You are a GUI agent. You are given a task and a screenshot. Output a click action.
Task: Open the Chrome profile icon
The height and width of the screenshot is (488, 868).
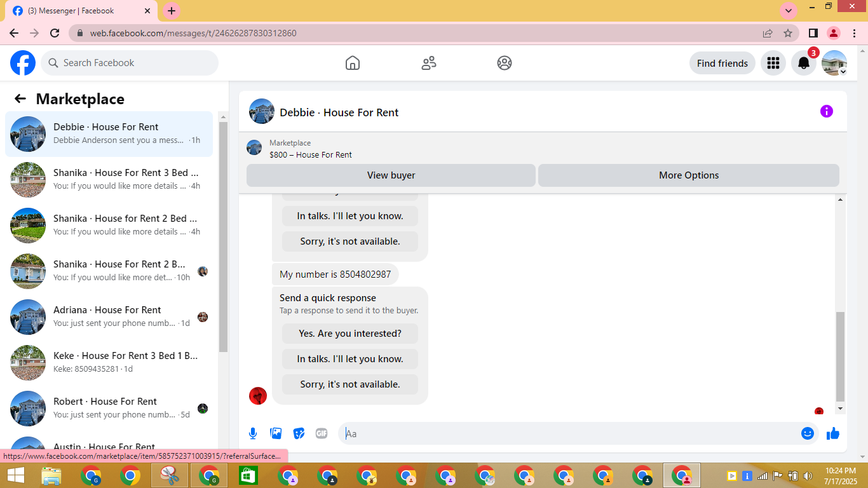[834, 33]
